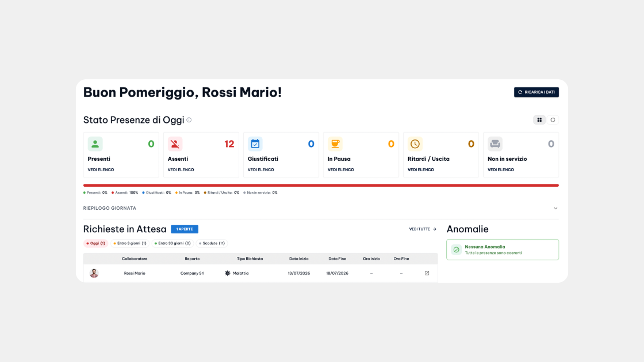Screen dimensions: 644x362
Task: Click the Ritardi / Uscita 0% legend item
Action: 221,192
